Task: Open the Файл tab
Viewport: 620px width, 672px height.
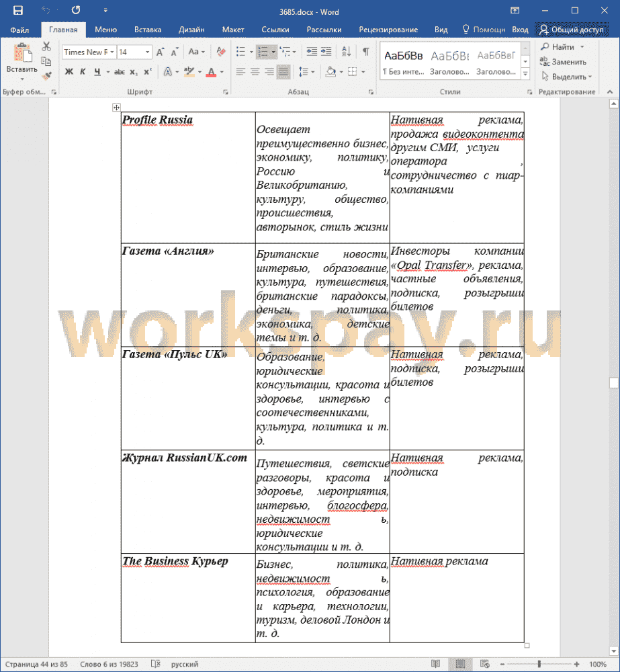Action: click(x=19, y=30)
